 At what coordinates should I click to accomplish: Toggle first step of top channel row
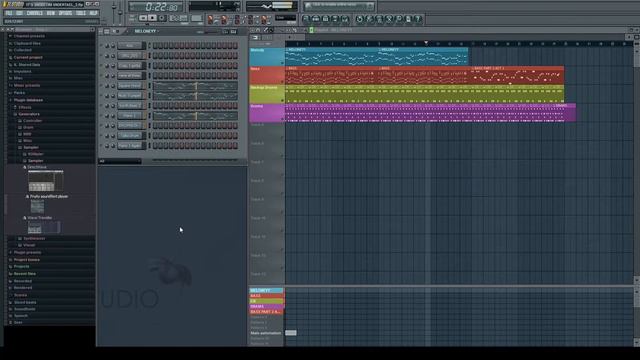click(x=155, y=46)
